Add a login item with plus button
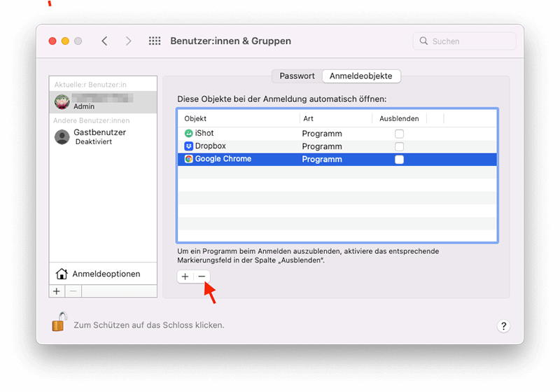 click(185, 276)
